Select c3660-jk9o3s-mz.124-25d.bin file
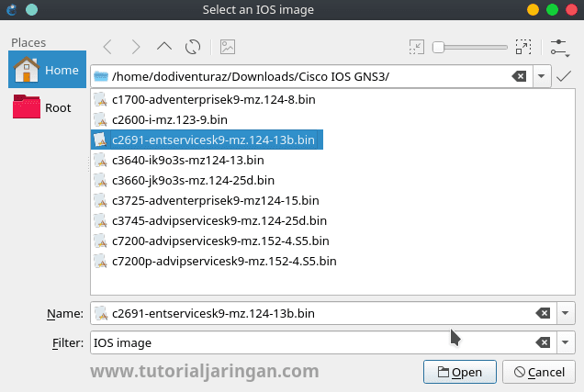 193,180
